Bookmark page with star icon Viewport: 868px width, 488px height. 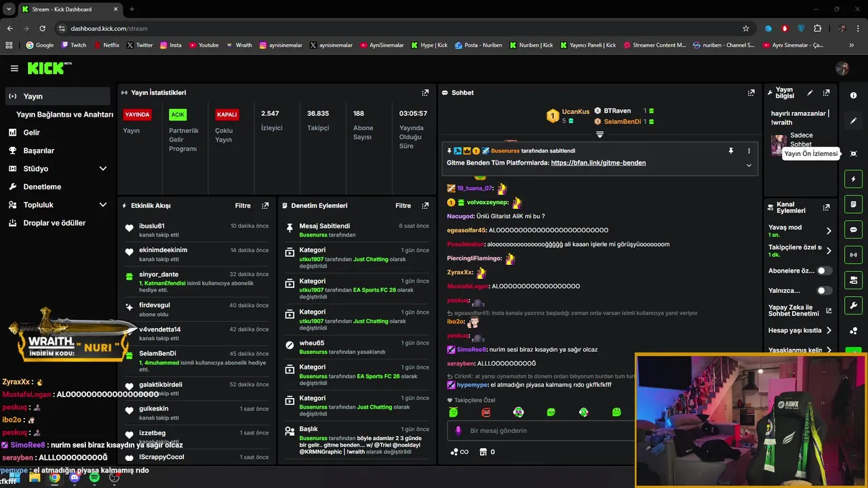pos(746,28)
